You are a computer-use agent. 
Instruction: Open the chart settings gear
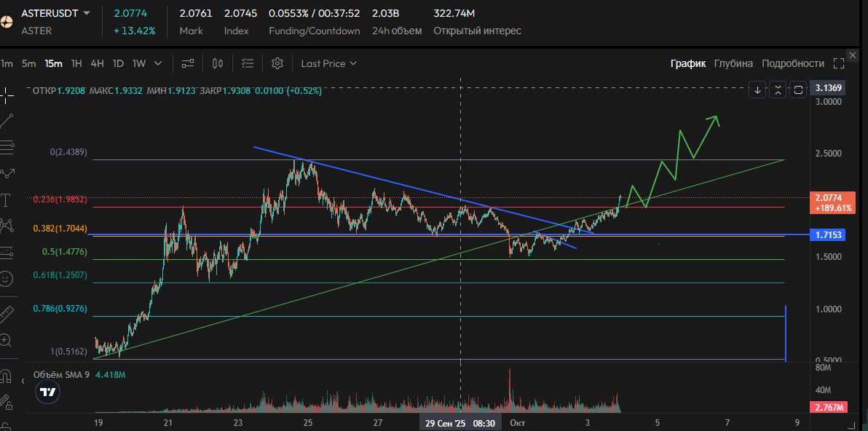pyautogui.click(x=277, y=63)
